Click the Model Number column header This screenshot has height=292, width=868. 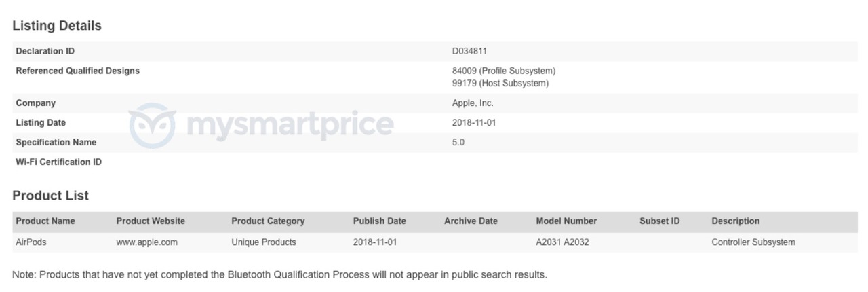pyautogui.click(x=566, y=221)
